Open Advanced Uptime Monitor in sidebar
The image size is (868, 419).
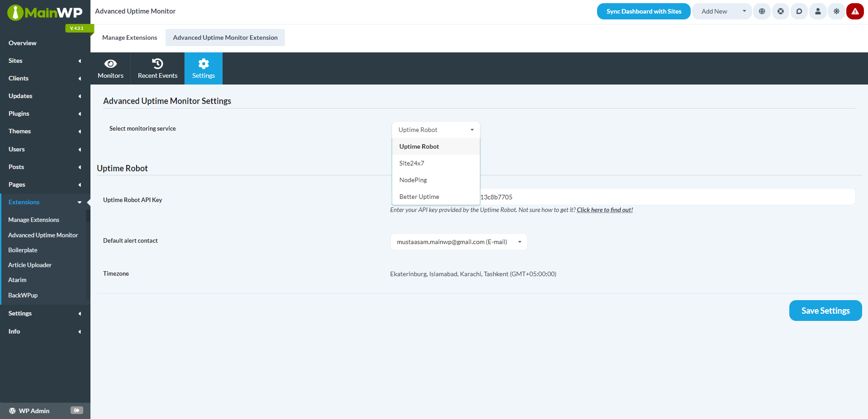pos(43,235)
